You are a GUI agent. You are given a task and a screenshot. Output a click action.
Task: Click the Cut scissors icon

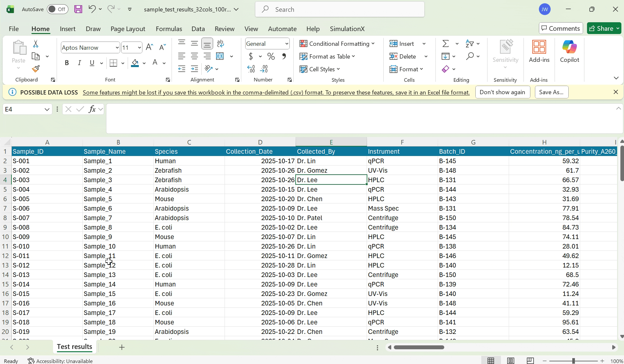36,44
